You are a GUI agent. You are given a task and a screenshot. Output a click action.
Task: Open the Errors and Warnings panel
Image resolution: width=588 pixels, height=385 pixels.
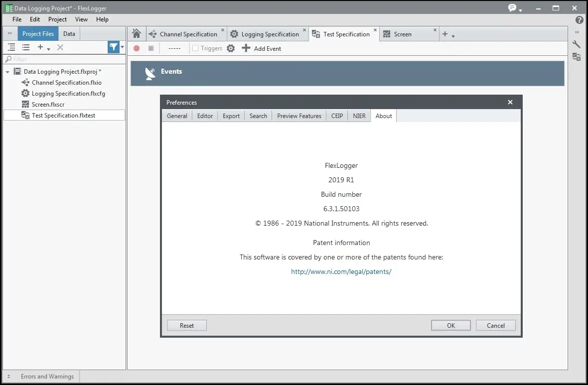click(47, 377)
